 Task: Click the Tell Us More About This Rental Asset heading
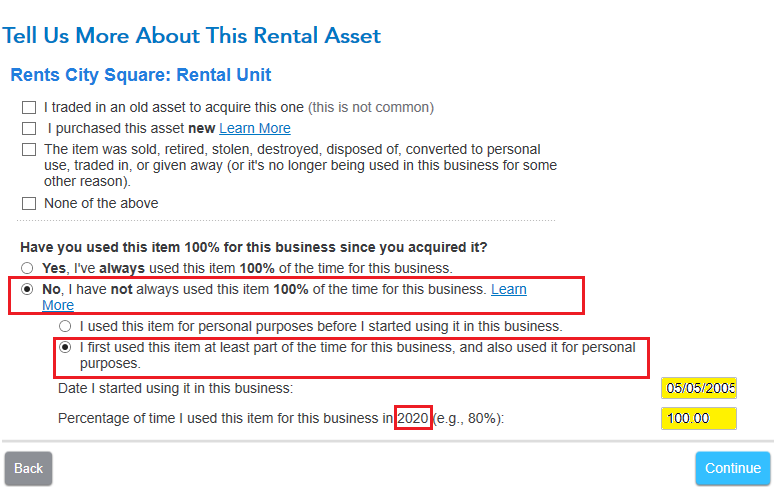click(x=191, y=36)
